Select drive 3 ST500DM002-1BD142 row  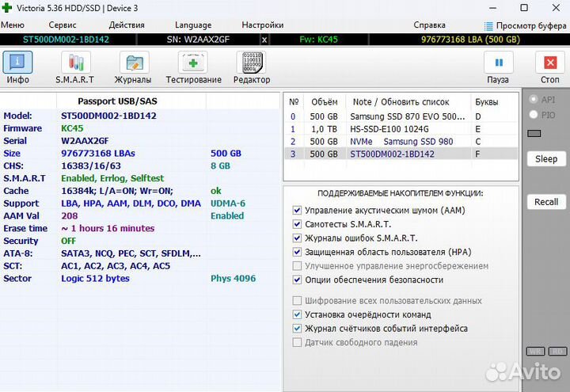tap(401, 154)
